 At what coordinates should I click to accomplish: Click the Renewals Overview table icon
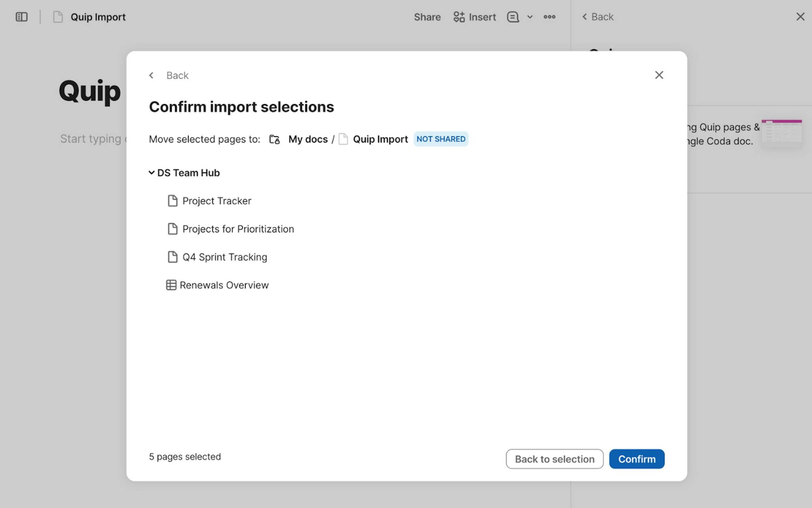(171, 285)
